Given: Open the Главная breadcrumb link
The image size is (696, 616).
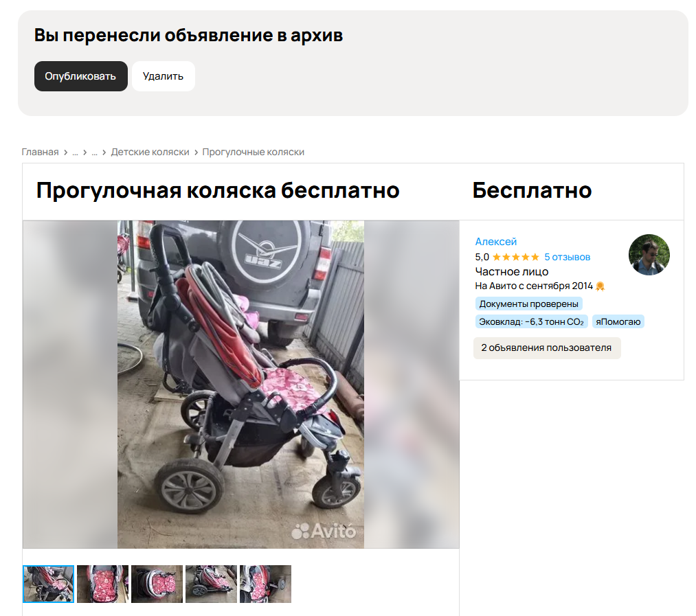Looking at the screenshot, I should click(x=40, y=152).
